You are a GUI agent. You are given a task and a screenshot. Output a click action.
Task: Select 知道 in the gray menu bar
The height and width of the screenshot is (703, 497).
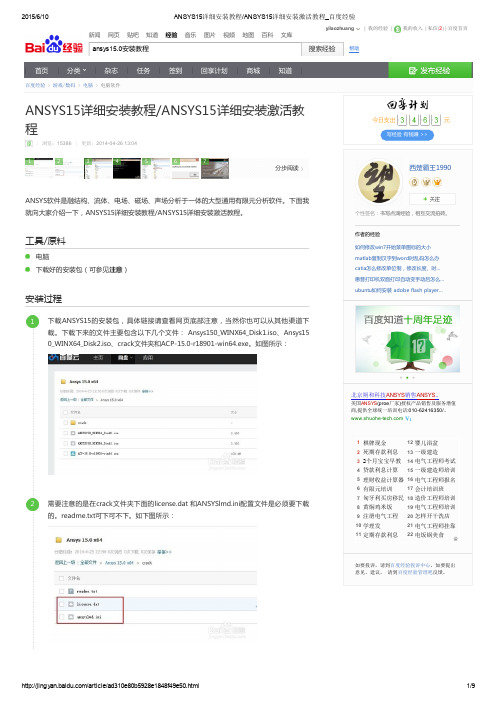[285, 70]
